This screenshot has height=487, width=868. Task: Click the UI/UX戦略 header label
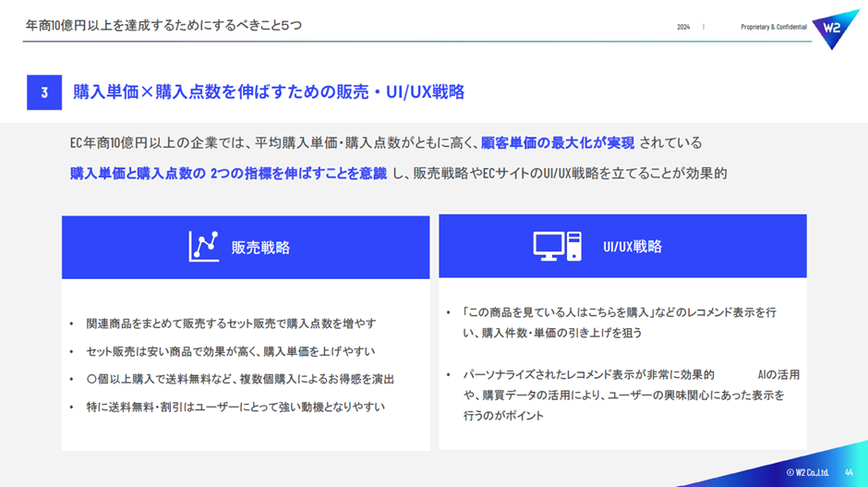click(x=633, y=247)
